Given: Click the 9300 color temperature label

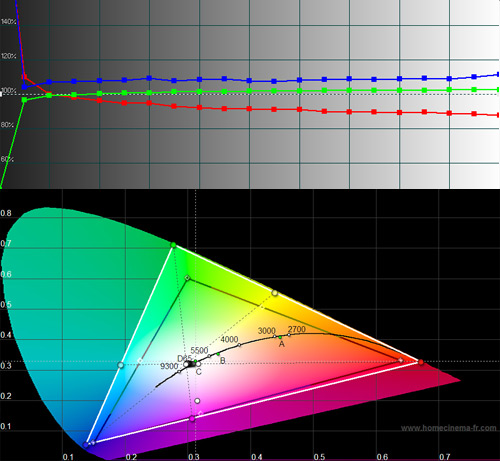Looking at the screenshot, I should tap(169, 366).
